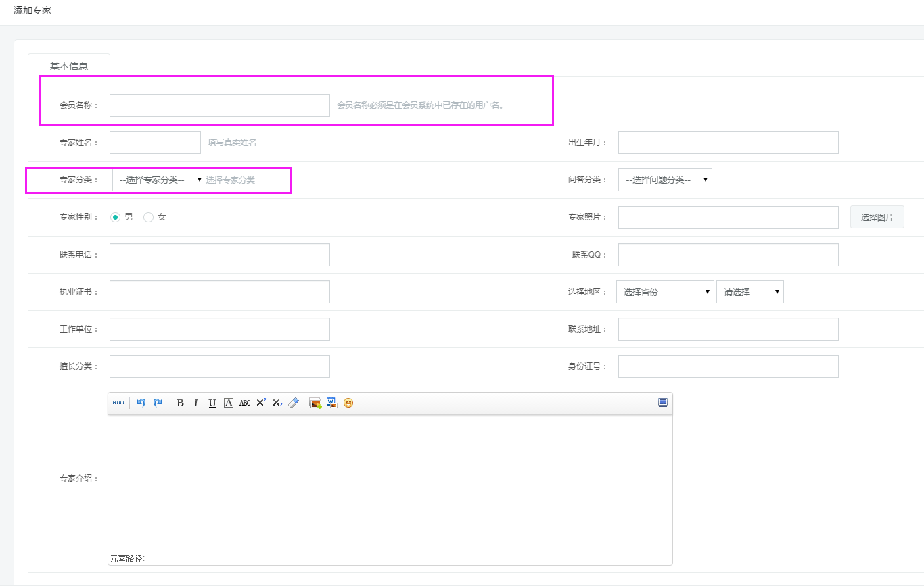Image resolution: width=924 pixels, height=588 pixels.
Task: Expand the 选择省份 province dropdown
Action: [664, 292]
